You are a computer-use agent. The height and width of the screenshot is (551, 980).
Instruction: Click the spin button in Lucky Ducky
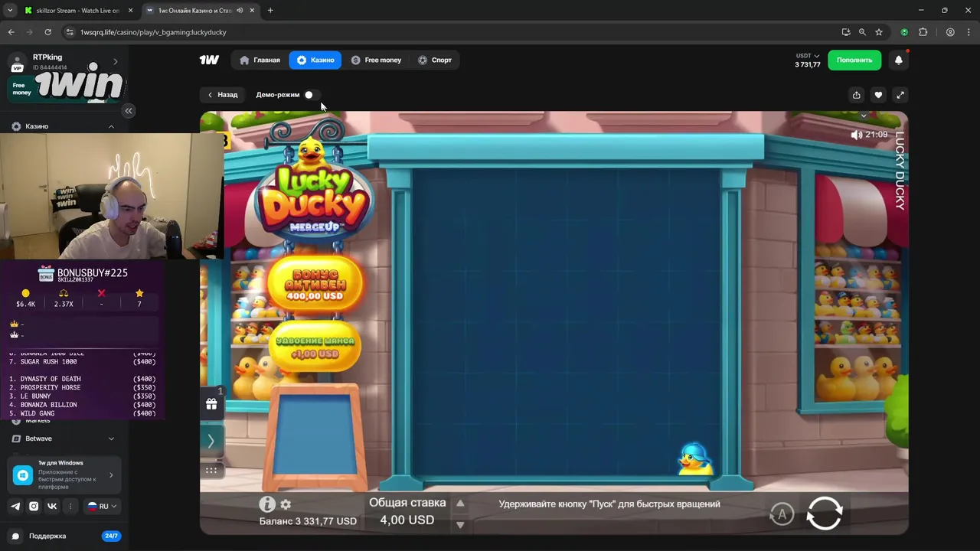click(825, 514)
